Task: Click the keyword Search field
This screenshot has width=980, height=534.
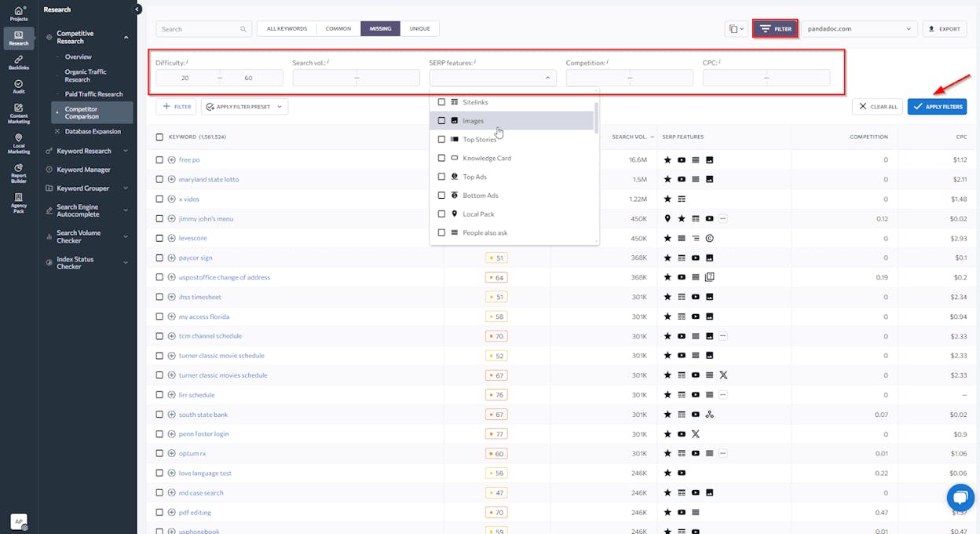Action: [x=204, y=29]
